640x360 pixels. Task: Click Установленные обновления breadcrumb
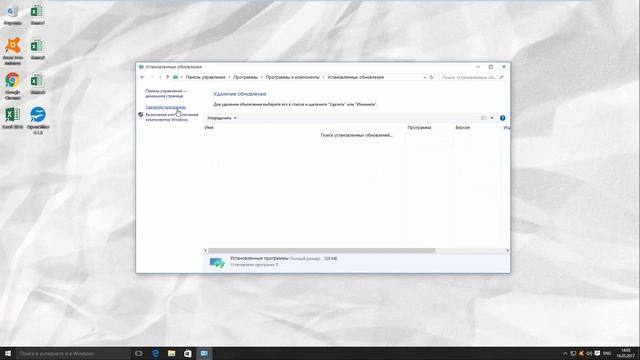pyautogui.click(x=356, y=77)
